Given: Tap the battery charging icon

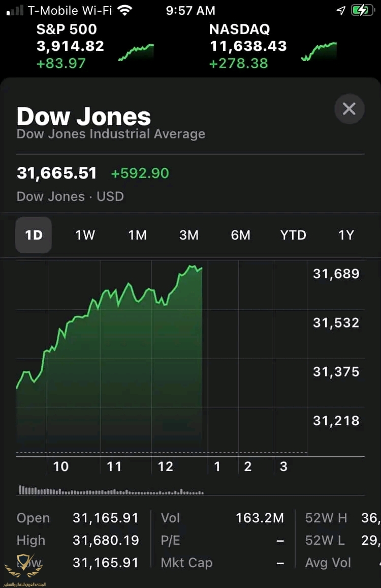Looking at the screenshot, I should (x=362, y=10).
